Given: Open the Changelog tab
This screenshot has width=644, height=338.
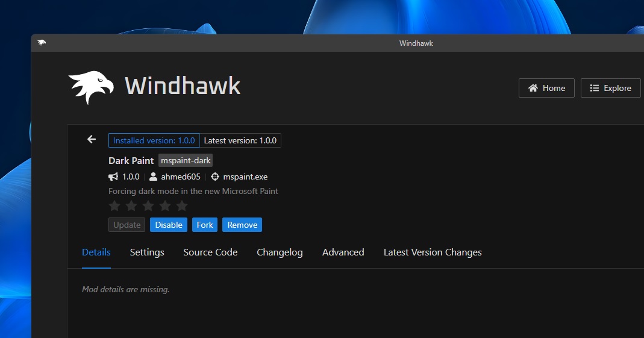Looking at the screenshot, I should tap(280, 252).
